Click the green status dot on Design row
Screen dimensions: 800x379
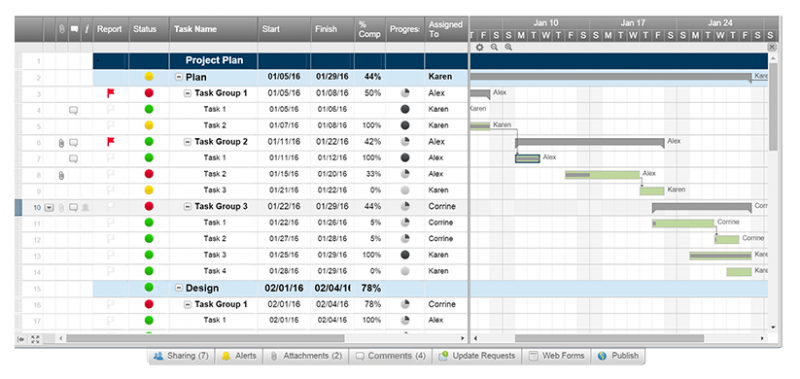[x=149, y=288]
